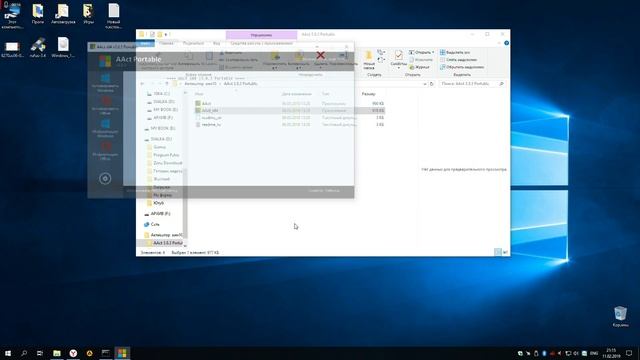Screen dimensions: 640x360
Task: Switch to large icons view in status bar
Action: pyautogui.click(x=505, y=252)
